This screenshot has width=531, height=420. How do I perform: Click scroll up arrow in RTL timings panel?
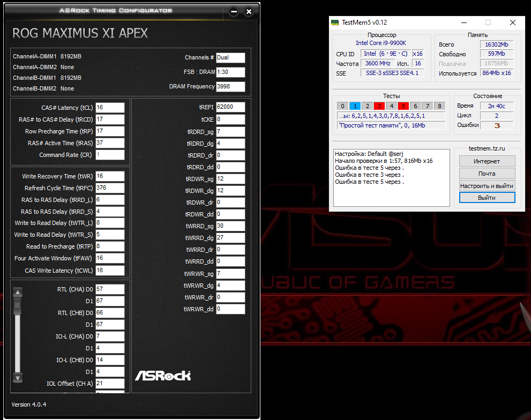click(x=18, y=292)
